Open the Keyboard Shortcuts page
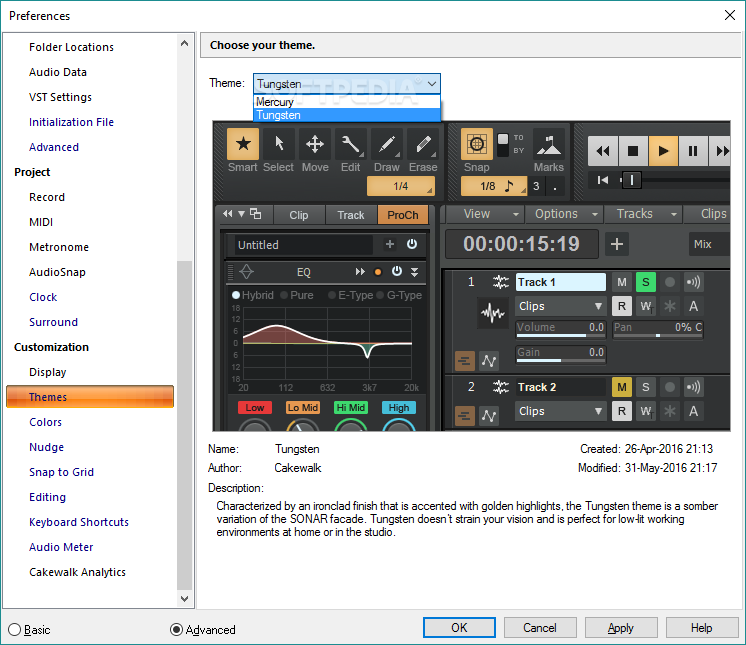The image size is (746, 645). tap(79, 522)
